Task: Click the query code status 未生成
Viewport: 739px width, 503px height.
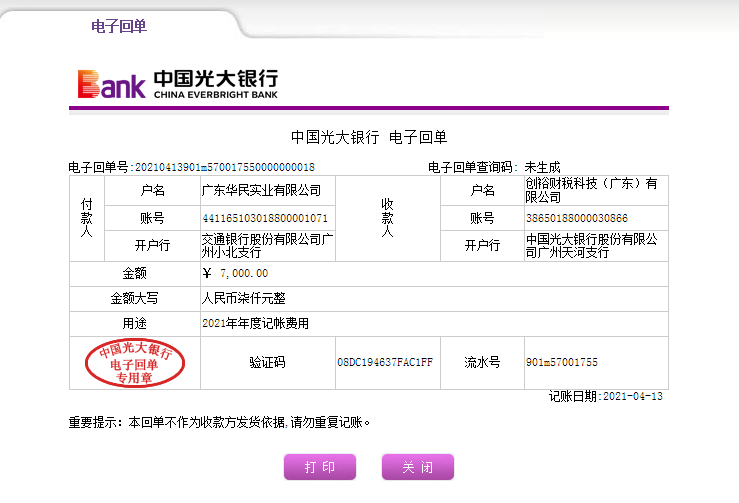Action: (542, 167)
